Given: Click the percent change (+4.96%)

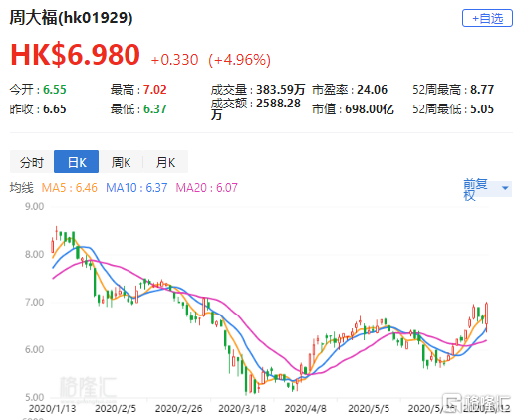Looking at the screenshot, I should pos(239,60).
